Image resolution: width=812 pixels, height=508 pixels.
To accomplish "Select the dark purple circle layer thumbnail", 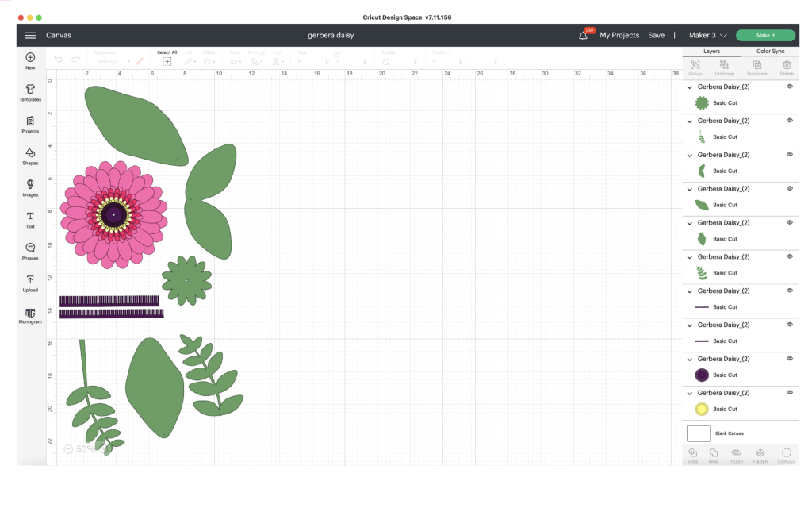I will pyautogui.click(x=702, y=375).
